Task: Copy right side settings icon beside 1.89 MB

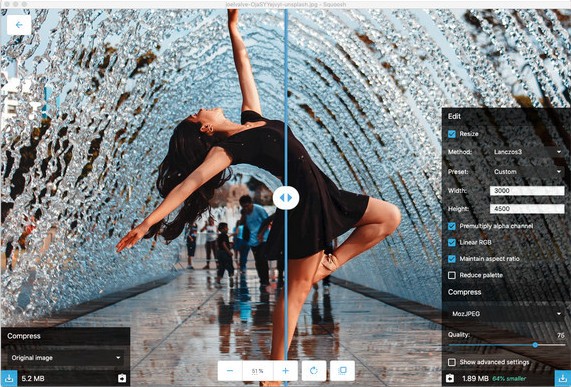Action: [x=450, y=378]
